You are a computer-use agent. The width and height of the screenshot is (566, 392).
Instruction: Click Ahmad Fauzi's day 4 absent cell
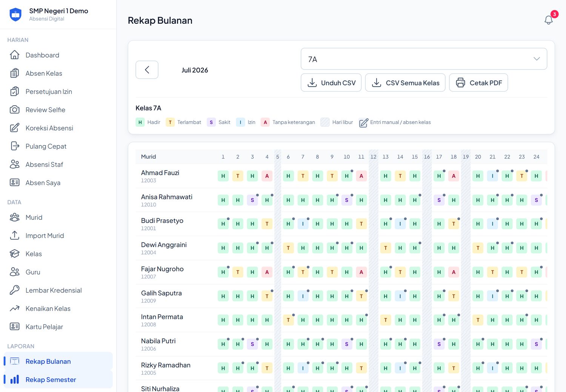[x=267, y=176]
